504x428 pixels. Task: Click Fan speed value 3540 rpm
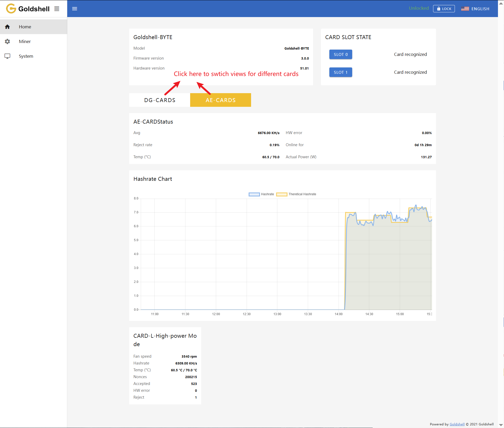click(189, 357)
